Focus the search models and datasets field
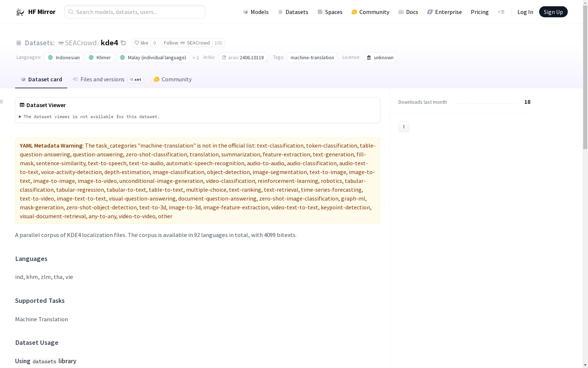 [135, 12]
